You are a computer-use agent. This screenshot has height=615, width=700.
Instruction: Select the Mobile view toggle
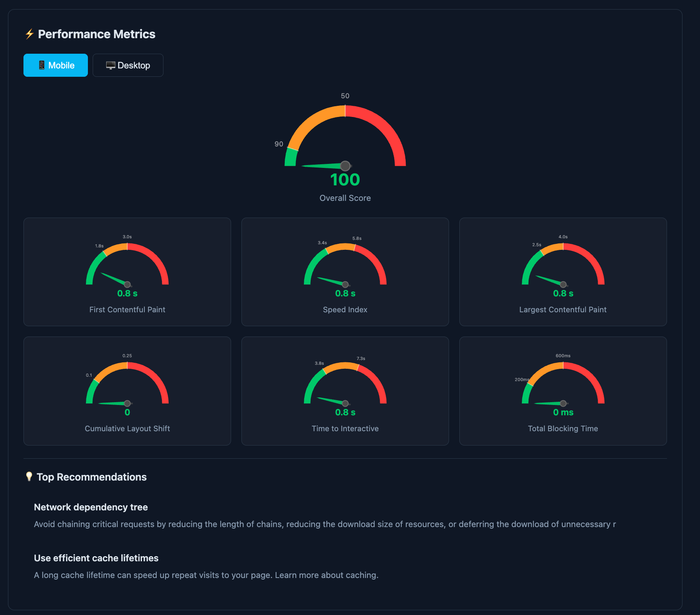(x=55, y=65)
